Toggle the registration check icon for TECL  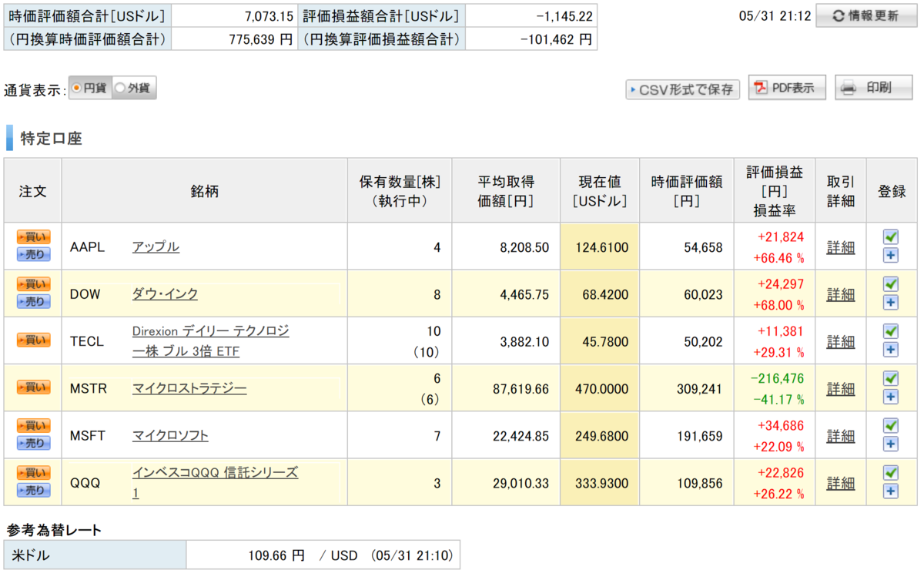(x=891, y=331)
